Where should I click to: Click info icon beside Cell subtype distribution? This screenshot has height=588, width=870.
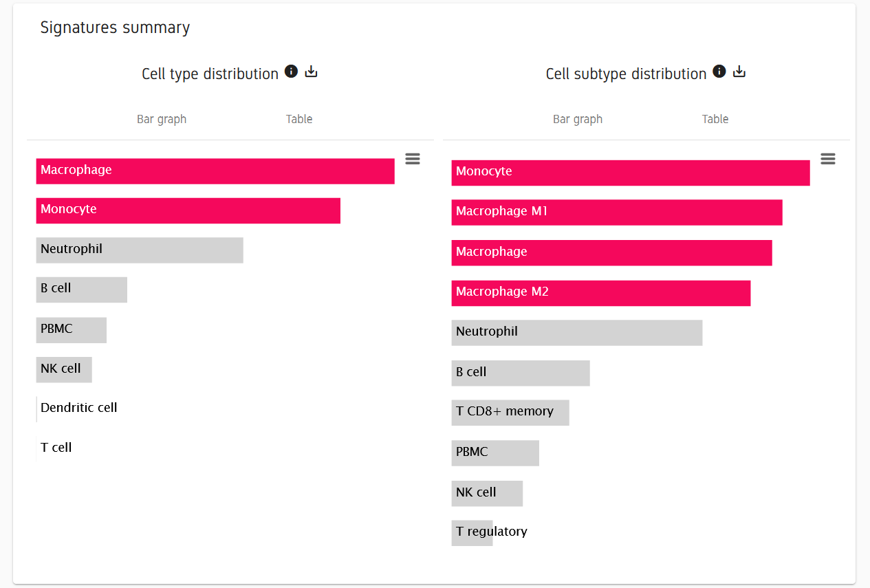point(719,72)
